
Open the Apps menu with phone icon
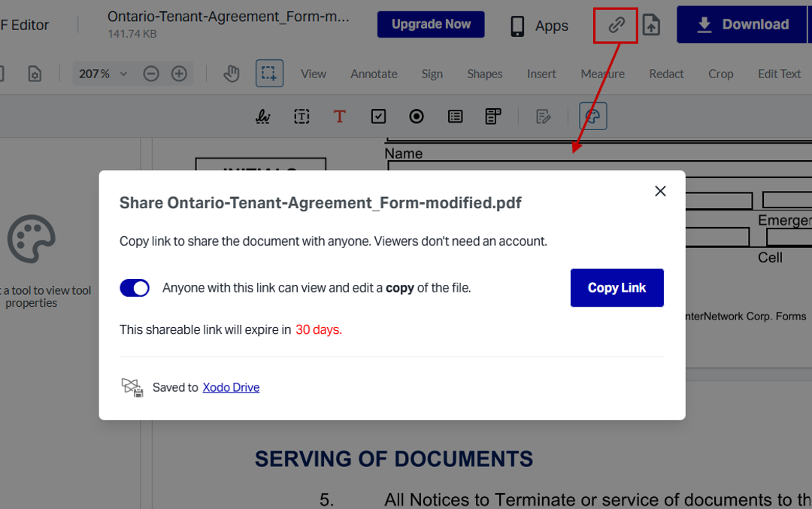[539, 26]
